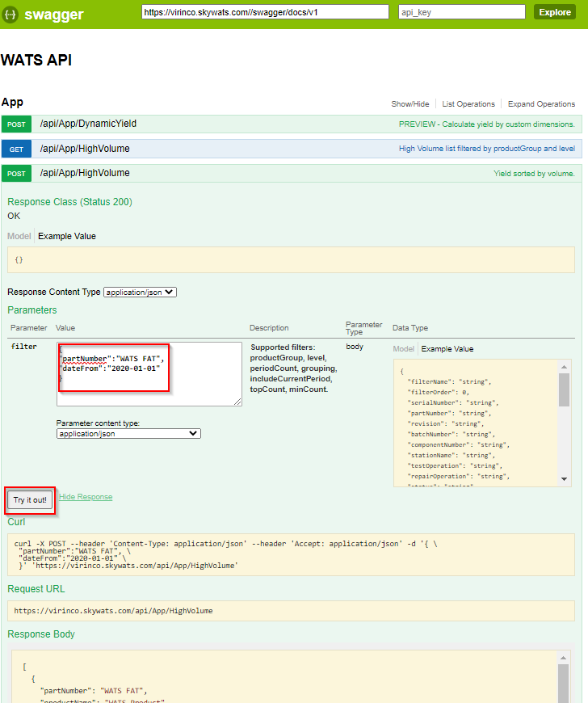Click Expand Operations link
This screenshot has height=703, width=588.
pyautogui.click(x=541, y=104)
